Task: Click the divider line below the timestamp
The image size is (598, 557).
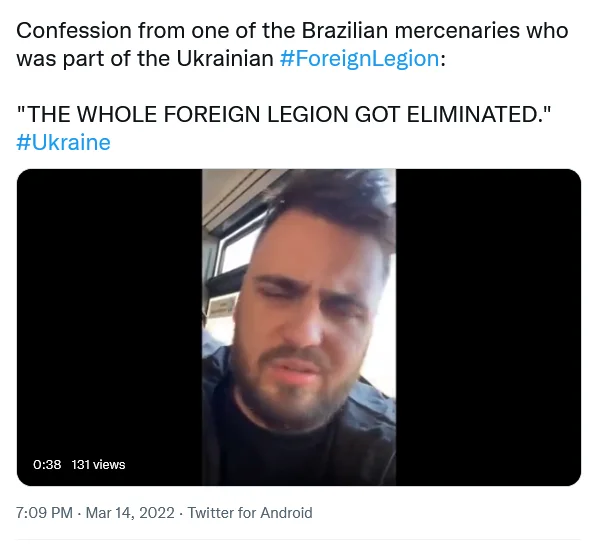Action: click(x=298, y=540)
